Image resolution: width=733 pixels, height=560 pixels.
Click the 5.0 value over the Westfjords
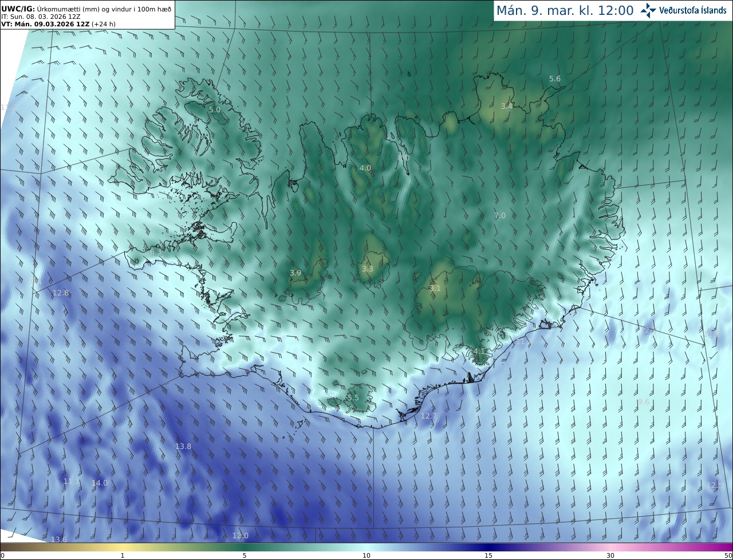(215, 109)
